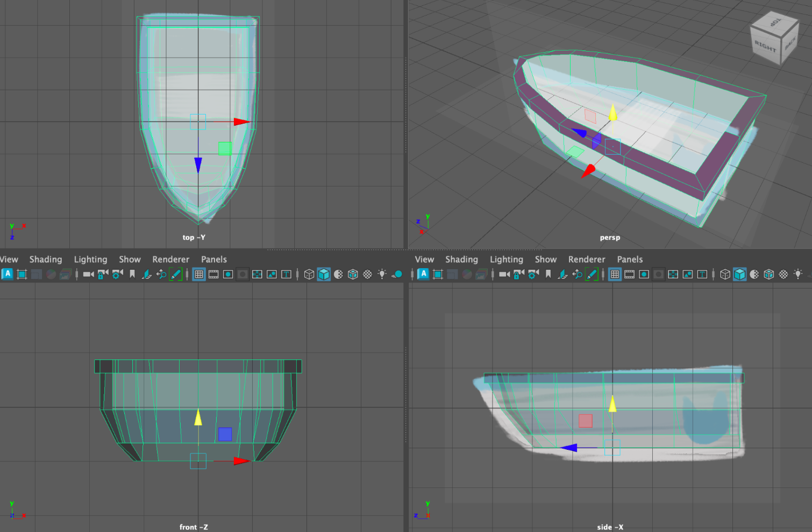Toggle safe title in front view toolbar

pos(286,274)
